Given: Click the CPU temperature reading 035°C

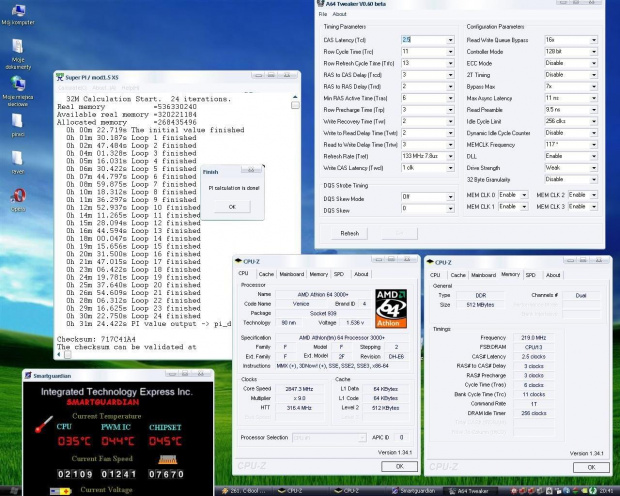Looking at the screenshot, I should click(74, 441).
